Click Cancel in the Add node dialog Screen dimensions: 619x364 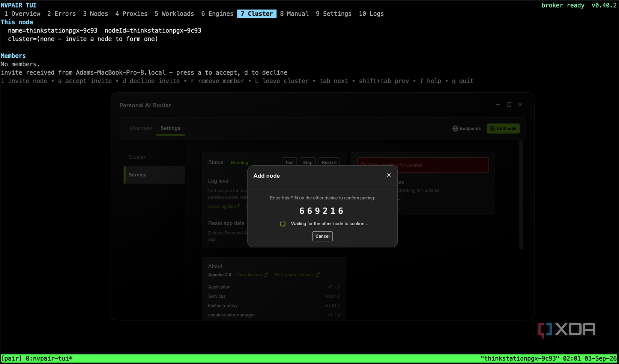[322, 236]
